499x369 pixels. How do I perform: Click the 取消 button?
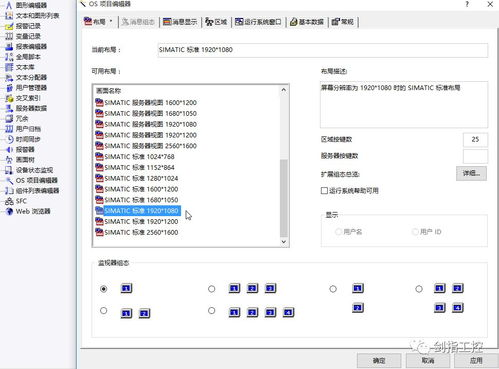(x=428, y=360)
